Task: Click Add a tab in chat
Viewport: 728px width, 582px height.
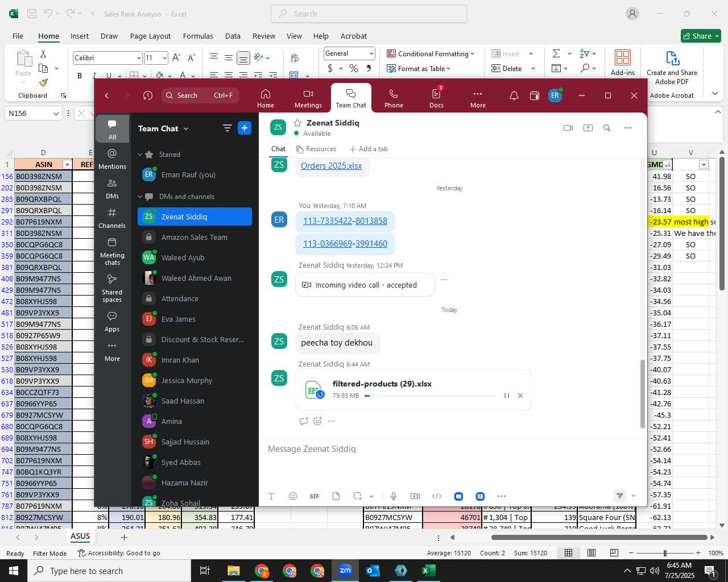Action: tap(369, 149)
